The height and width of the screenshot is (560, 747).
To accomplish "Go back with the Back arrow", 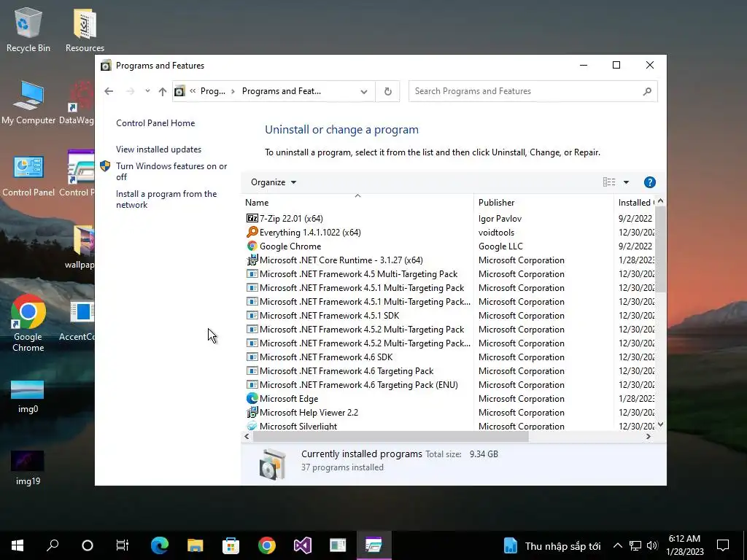I will 109,91.
